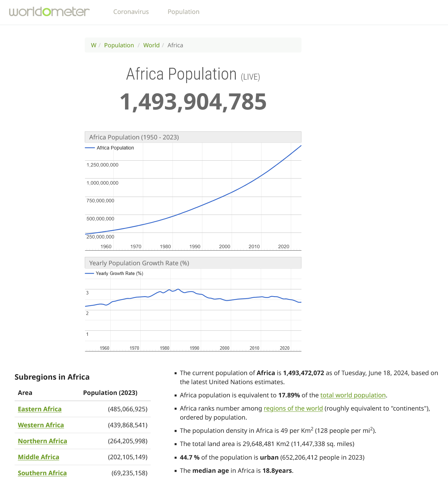Open the Population menu item

(183, 12)
